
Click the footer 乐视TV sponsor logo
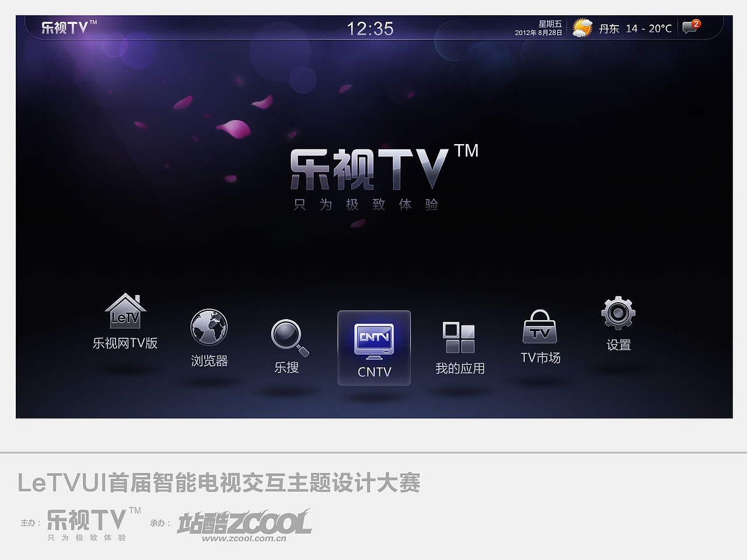[93, 519]
